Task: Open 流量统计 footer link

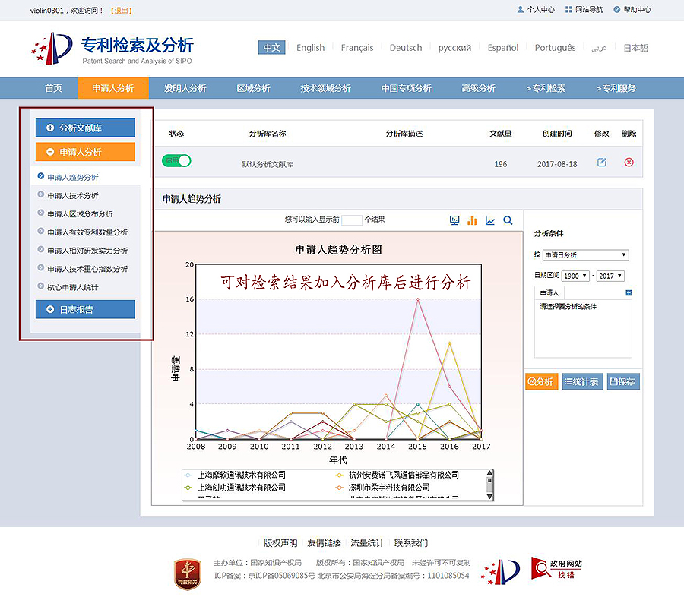Action: [x=367, y=543]
